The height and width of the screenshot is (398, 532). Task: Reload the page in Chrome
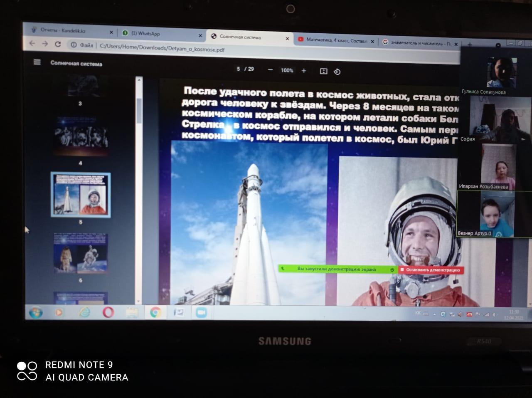[58, 44]
